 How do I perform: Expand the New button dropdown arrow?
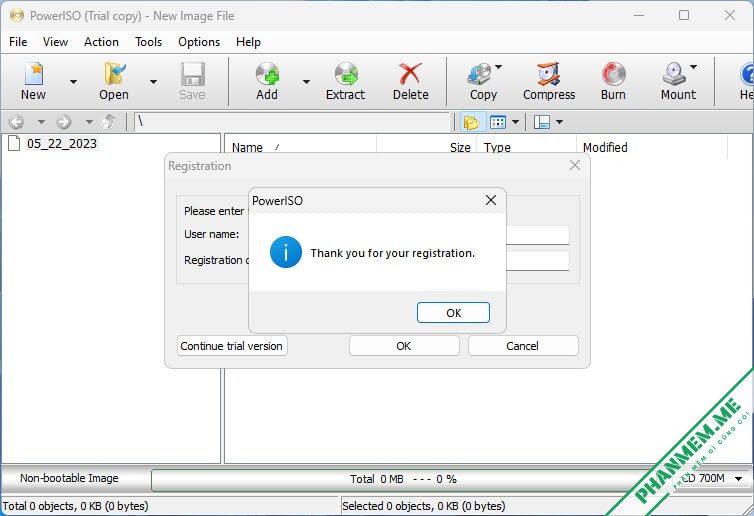tap(73, 82)
